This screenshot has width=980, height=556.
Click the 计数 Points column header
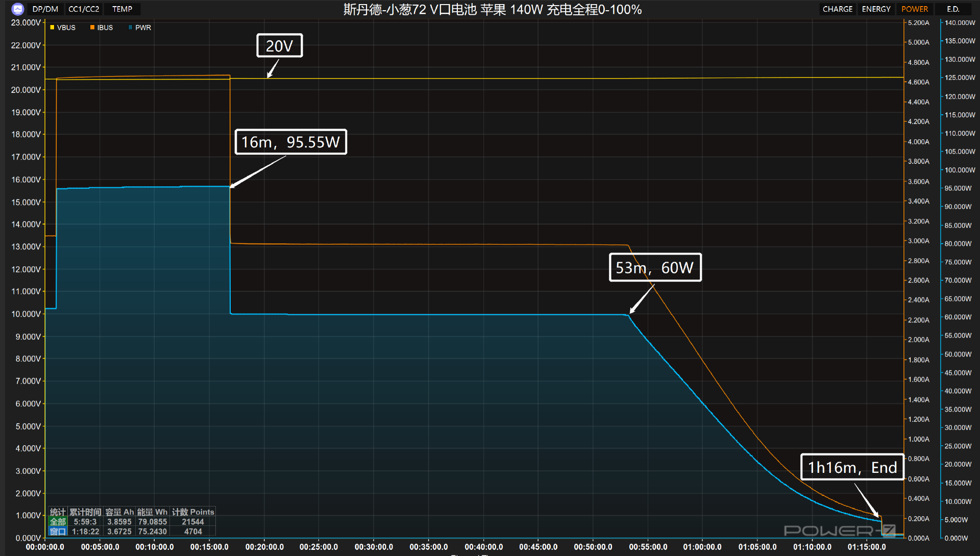[x=193, y=512]
